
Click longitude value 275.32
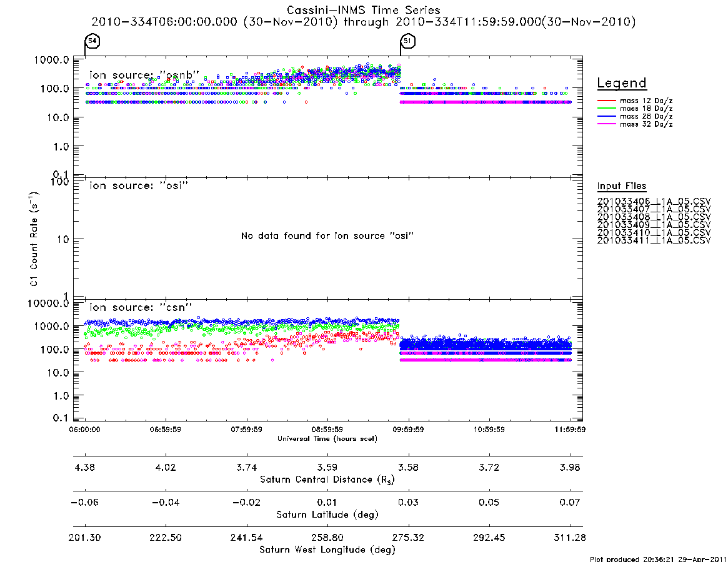click(x=408, y=538)
